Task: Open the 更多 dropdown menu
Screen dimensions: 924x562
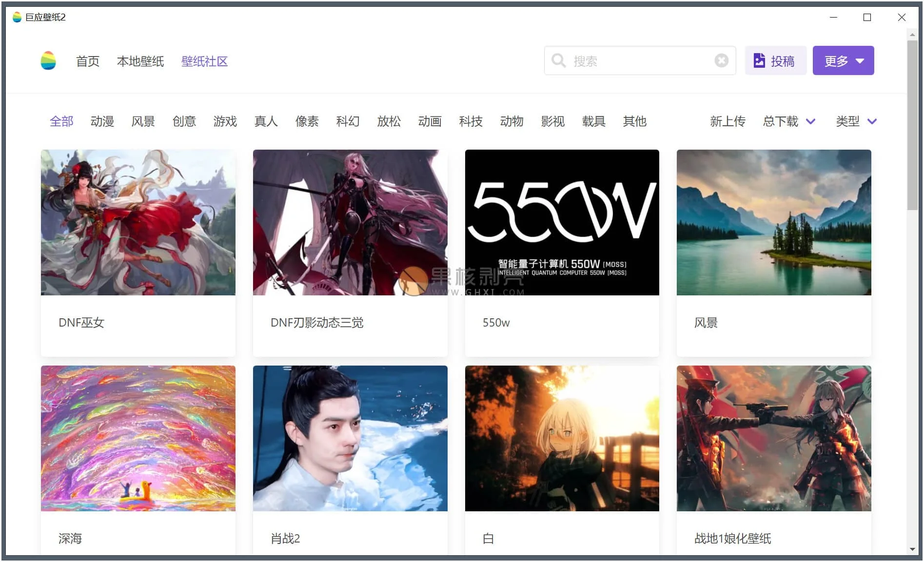Action: click(x=843, y=61)
